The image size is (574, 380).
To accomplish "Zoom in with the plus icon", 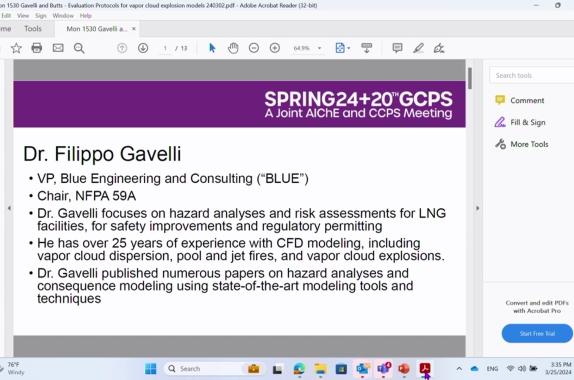I will (x=275, y=48).
